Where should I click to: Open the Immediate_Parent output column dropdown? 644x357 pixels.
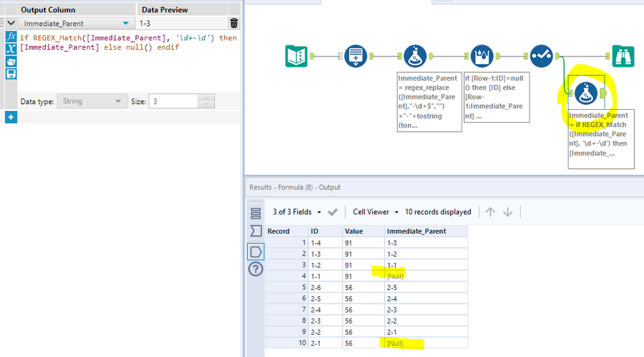(125, 23)
